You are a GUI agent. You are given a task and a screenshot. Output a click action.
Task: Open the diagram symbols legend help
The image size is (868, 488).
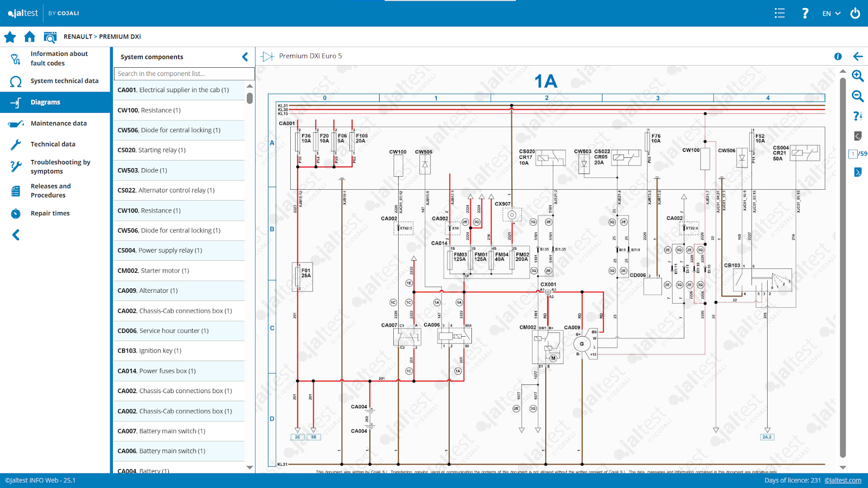pos(858,116)
